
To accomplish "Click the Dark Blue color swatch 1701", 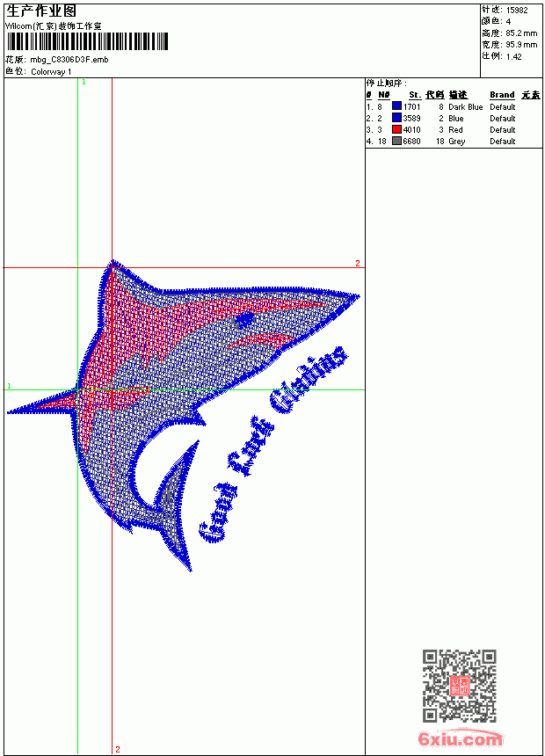I will tap(396, 106).
